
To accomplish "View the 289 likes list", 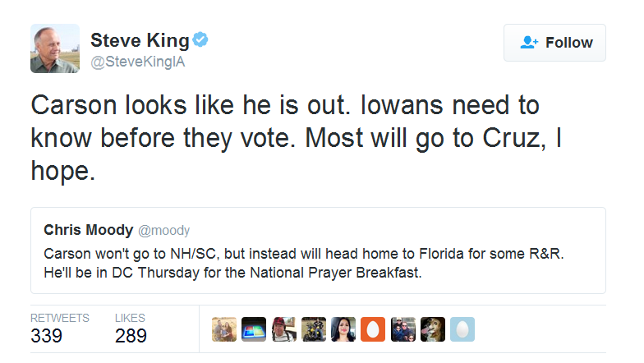I will (x=131, y=329).
